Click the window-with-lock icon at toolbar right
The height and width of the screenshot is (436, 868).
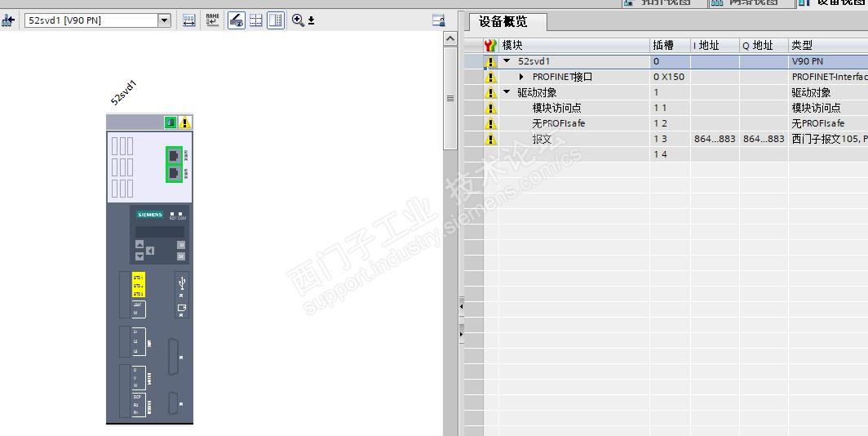point(439,20)
